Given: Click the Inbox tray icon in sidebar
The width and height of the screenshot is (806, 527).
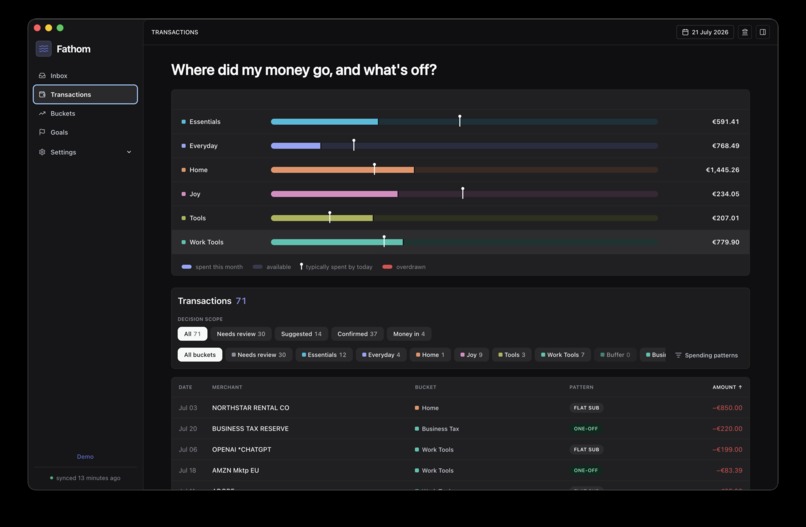Looking at the screenshot, I should pos(42,76).
